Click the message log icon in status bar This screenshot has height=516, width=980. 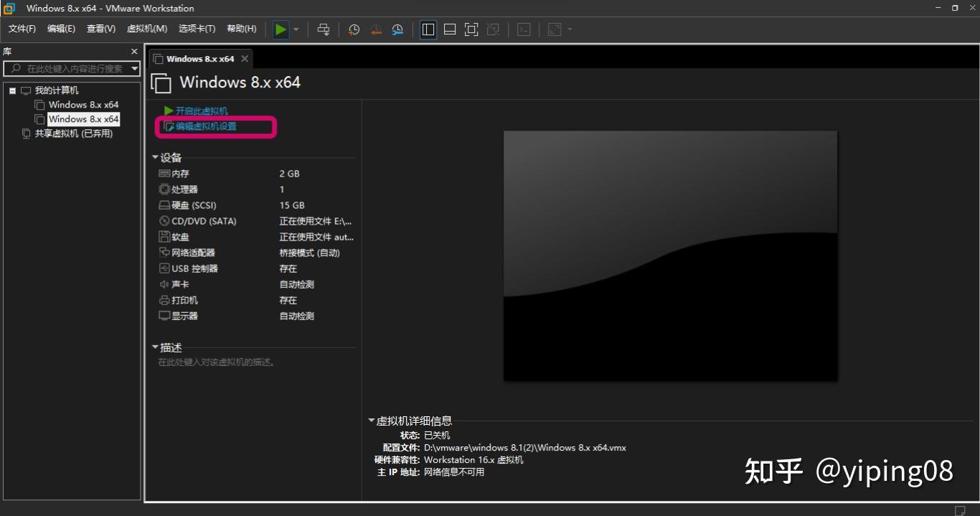coord(960,510)
